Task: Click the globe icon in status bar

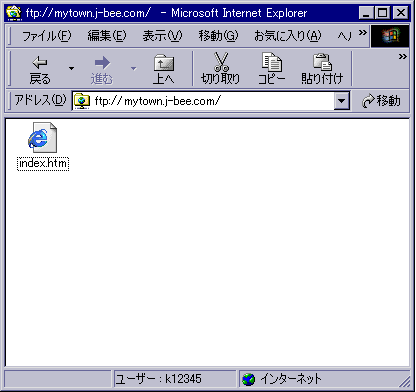Action: (x=248, y=379)
